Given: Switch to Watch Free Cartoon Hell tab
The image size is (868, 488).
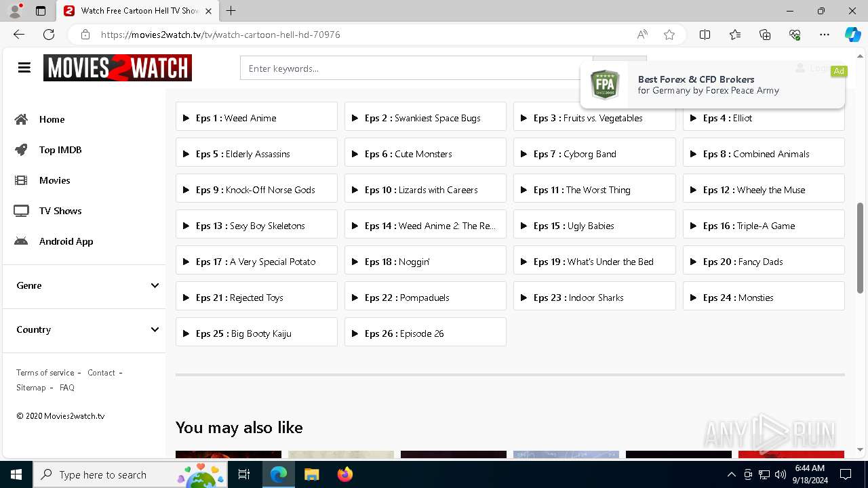Looking at the screenshot, I should tap(138, 11).
